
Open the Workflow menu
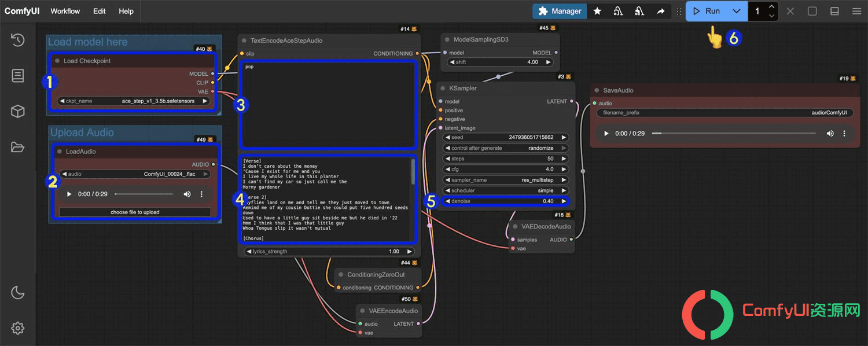click(x=65, y=11)
